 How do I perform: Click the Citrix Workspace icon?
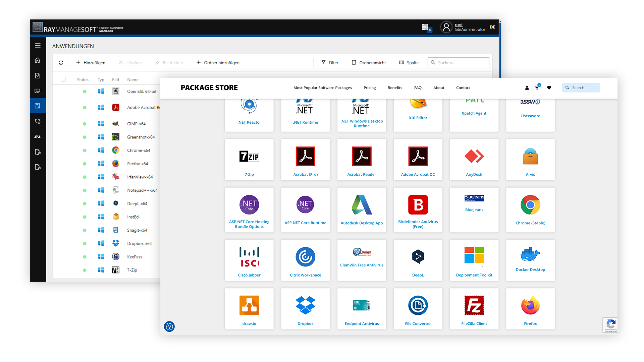(306, 257)
